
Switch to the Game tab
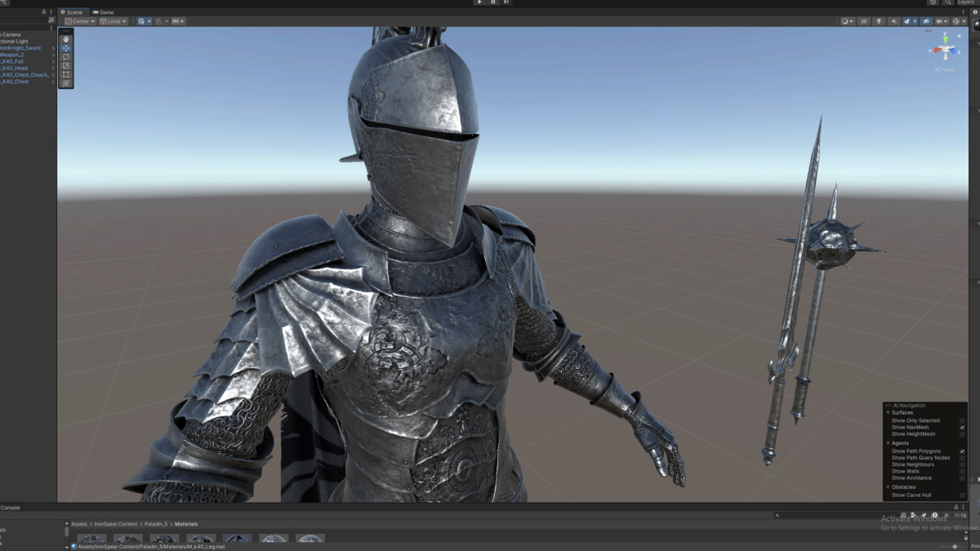pyautogui.click(x=104, y=12)
